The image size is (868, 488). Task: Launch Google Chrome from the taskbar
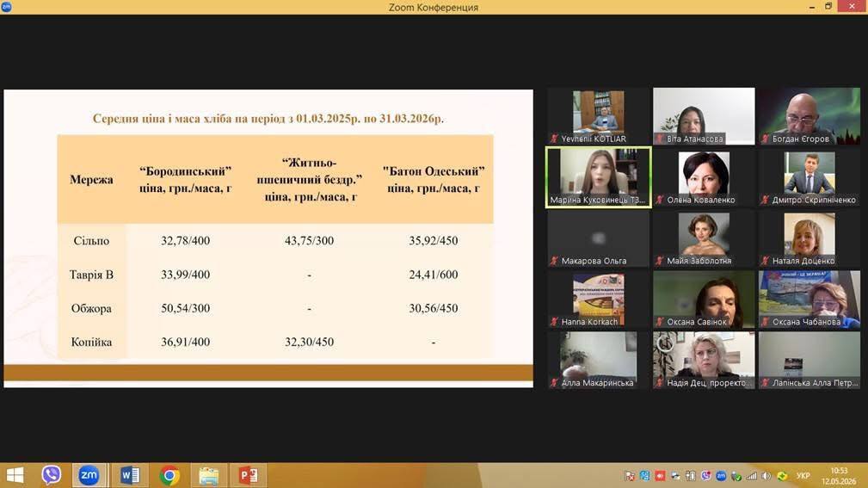[169, 475]
